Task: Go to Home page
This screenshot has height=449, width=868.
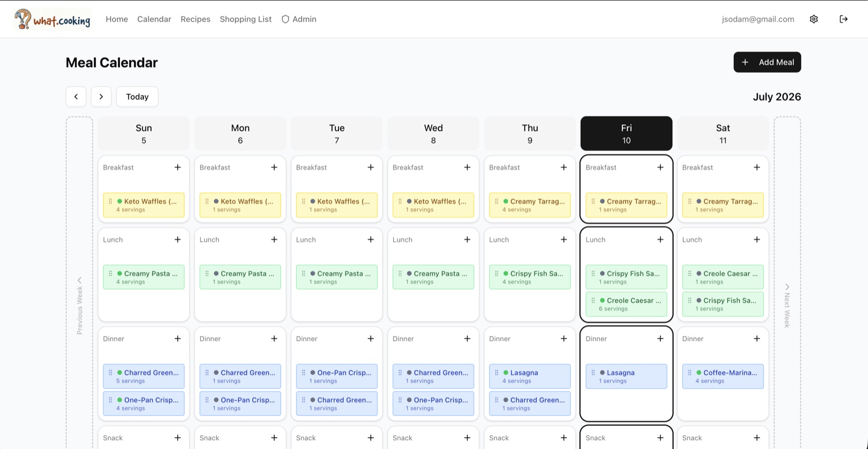Action: 117,19
